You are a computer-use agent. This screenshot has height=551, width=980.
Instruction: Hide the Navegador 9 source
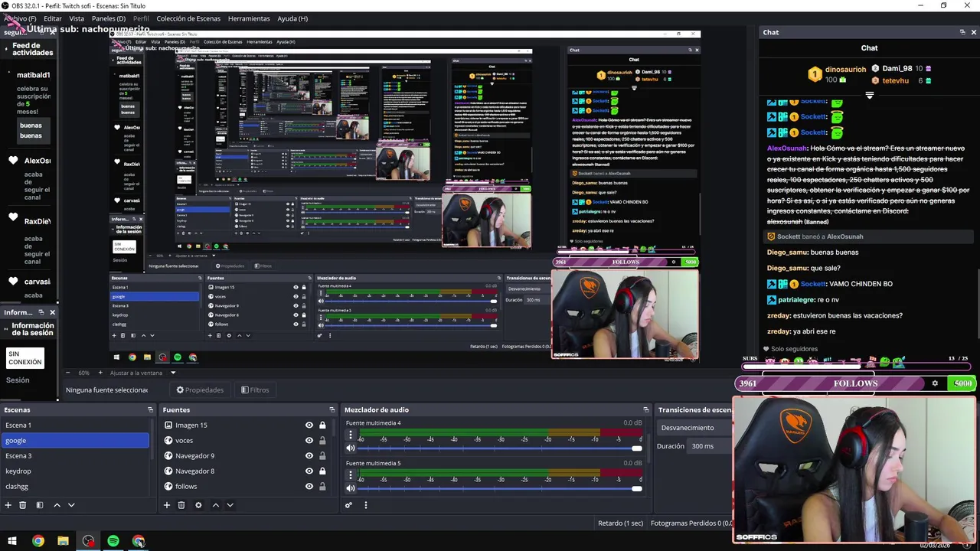pyautogui.click(x=309, y=456)
